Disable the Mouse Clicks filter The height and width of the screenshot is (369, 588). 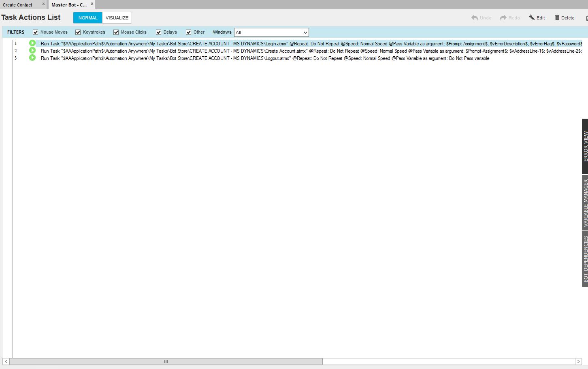coord(116,32)
